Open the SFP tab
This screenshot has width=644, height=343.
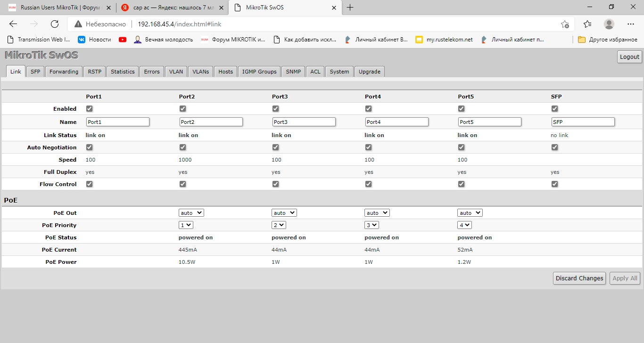pyautogui.click(x=35, y=72)
